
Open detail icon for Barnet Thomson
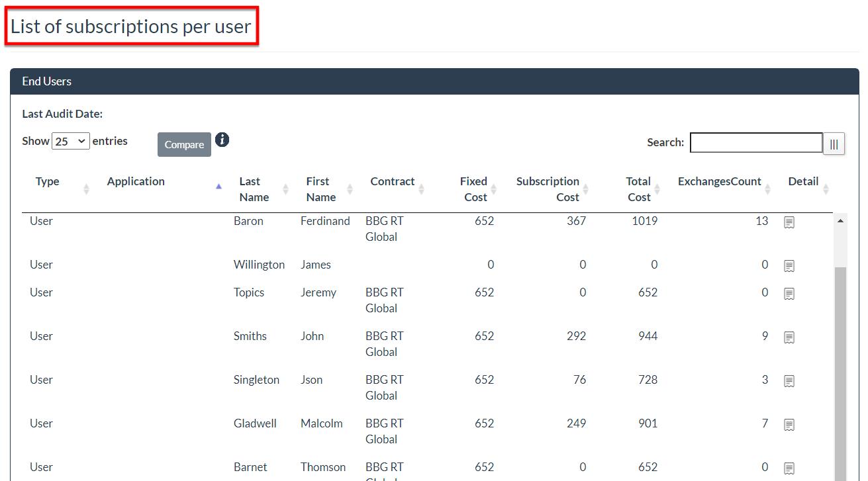pos(789,468)
